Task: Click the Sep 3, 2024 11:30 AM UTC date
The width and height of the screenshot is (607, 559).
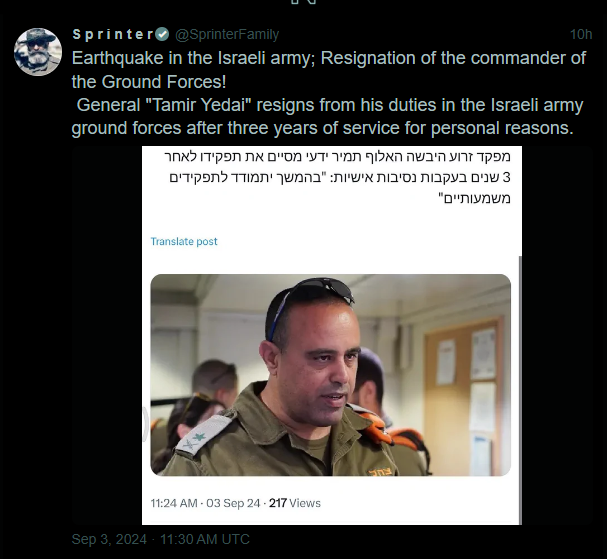Action: pos(160,540)
